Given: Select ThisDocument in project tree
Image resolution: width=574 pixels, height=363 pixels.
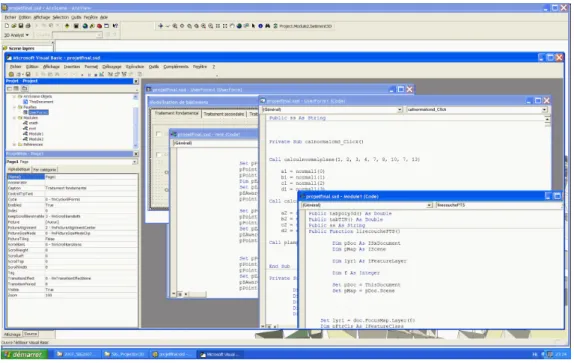Looking at the screenshot, I should (41, 102).
